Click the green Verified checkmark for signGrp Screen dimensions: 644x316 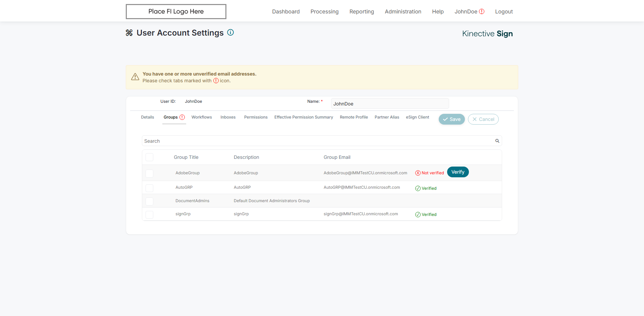418,215
